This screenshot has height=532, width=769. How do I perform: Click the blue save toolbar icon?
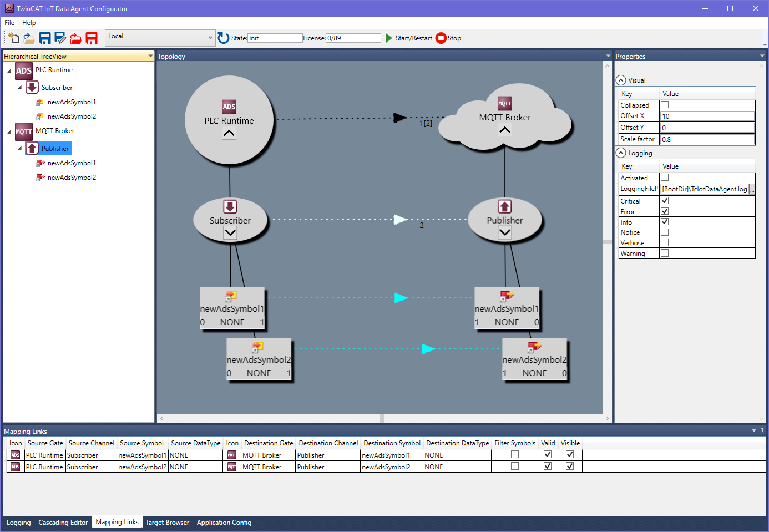[45, 38]
